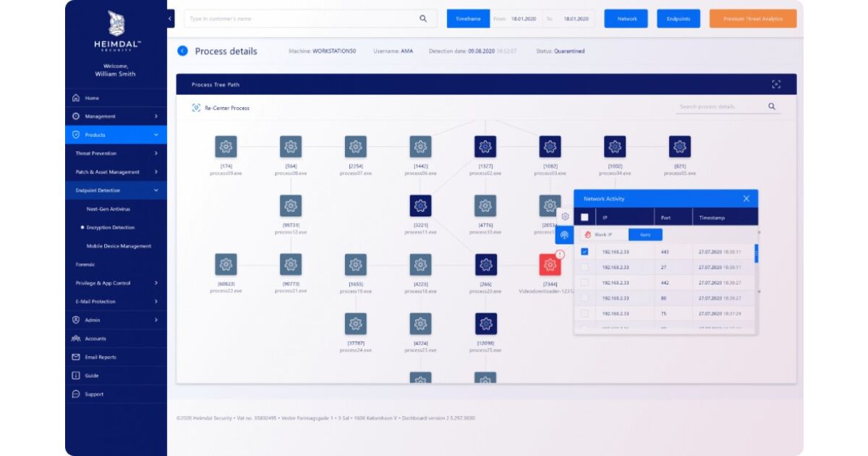Image resolution: width=868 pixels, height=456 pixels.
Task: Click the process02.exe node icon
Action: [x=485, y=147]
